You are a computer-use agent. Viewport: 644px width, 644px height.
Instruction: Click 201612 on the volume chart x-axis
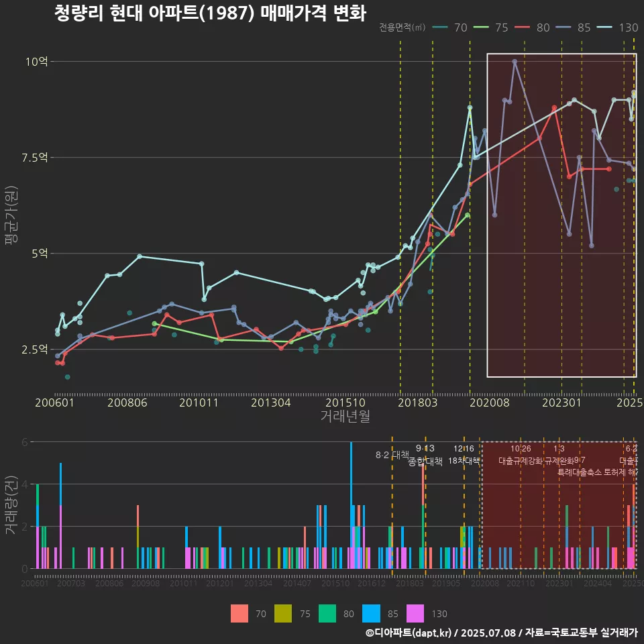[x=372, y=583]
